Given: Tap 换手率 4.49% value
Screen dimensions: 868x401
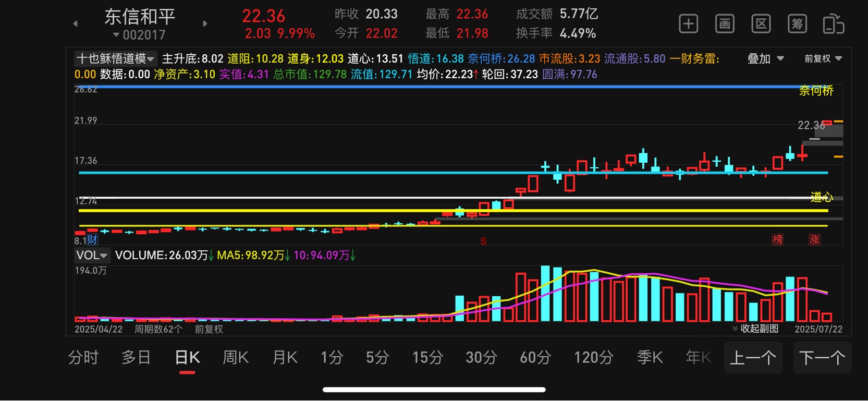Looking at the screenshot, I should 578,33.
